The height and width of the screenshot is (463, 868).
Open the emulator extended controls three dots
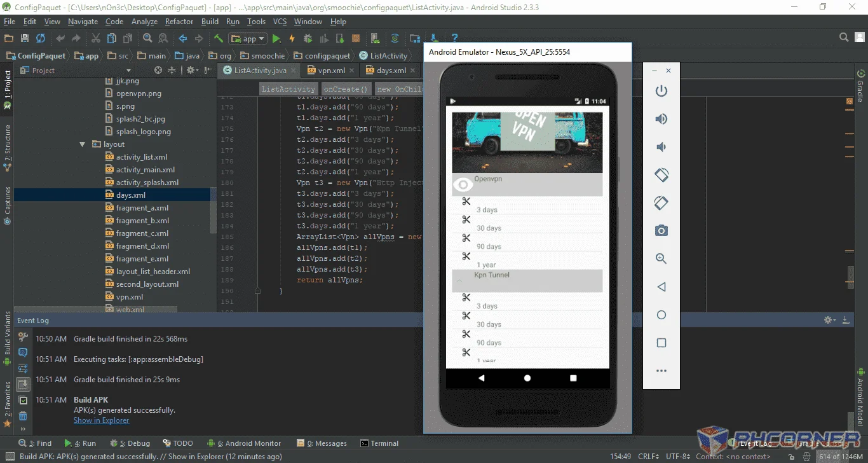coord(661,371)
